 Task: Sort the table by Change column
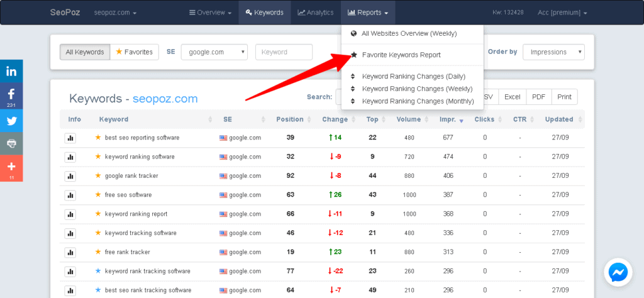click(x=338, y=119)
